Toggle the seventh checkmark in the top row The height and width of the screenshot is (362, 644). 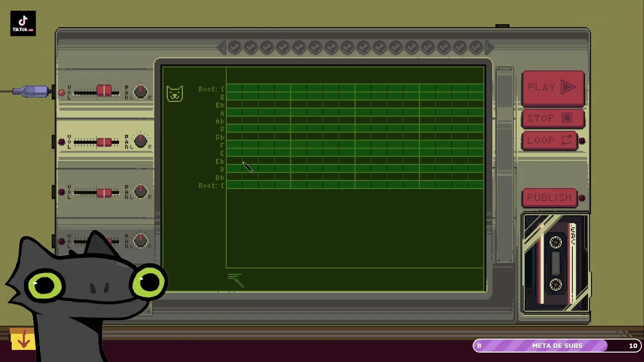(331, 47)
